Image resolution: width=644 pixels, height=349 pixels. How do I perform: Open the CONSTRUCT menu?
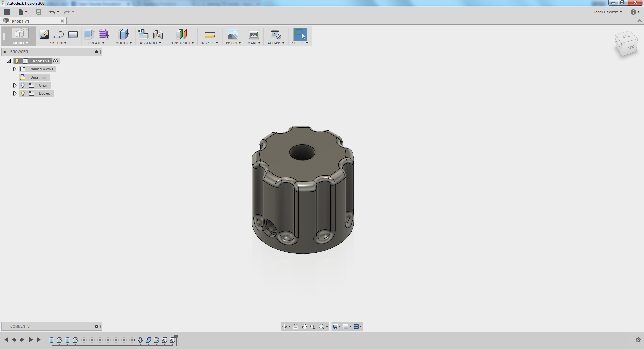coord(181,43)
